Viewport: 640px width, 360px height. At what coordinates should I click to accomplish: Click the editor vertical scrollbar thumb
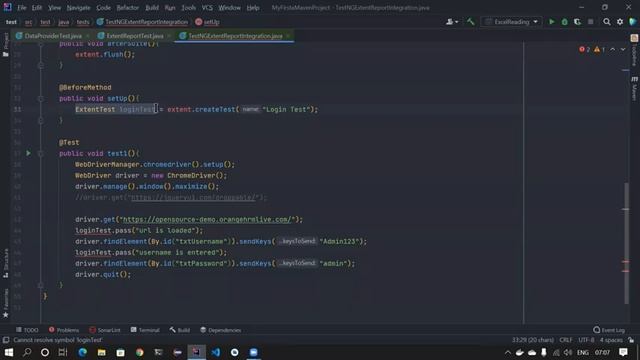(x=626, y=243)
